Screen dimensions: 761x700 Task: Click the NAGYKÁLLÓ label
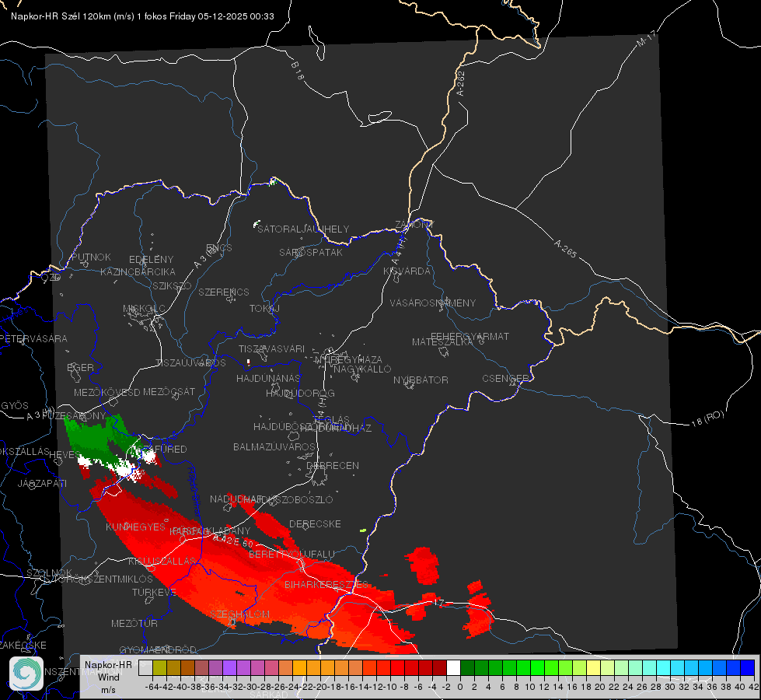point(362,369)
